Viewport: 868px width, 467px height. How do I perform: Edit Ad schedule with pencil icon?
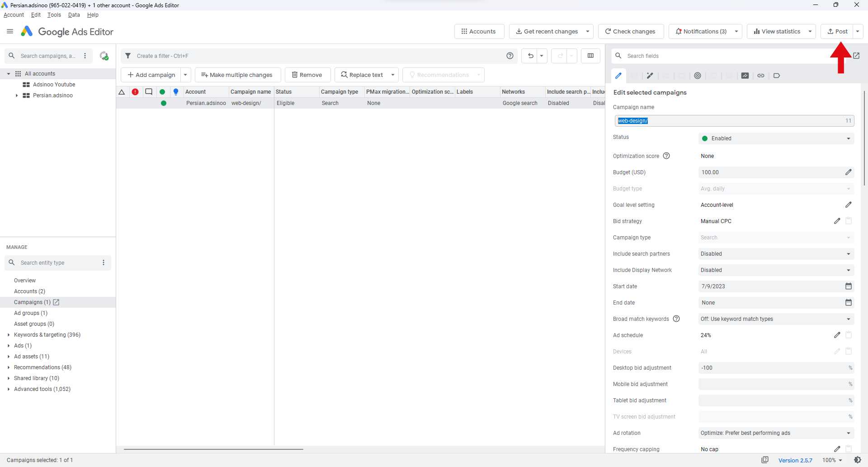coord(837,335)
